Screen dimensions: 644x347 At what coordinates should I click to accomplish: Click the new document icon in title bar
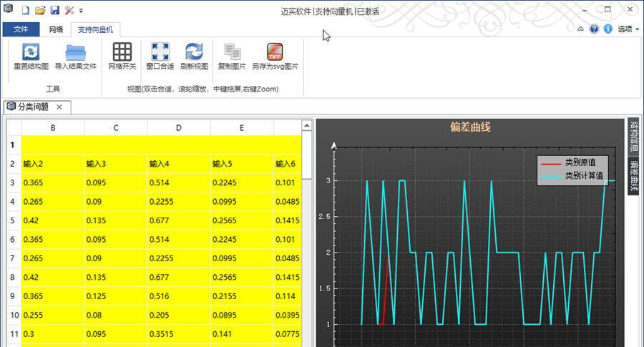pyautogui.click(x=26, y=11)
